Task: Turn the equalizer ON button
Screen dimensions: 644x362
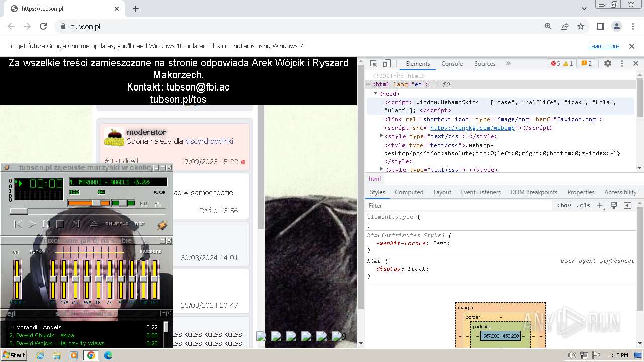Action: point(16,252)
